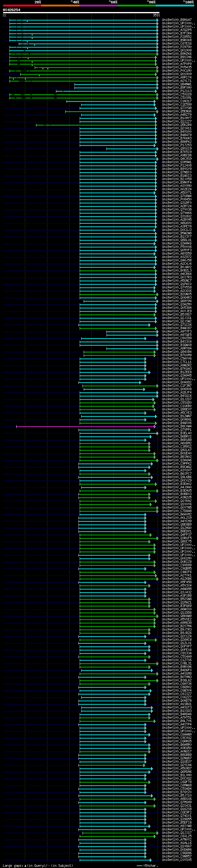Select the UniRef100_Q1YKA2 entry
The width and height of the screenshot is (197, 868).
pyautogui.click(x=177, y=501)
